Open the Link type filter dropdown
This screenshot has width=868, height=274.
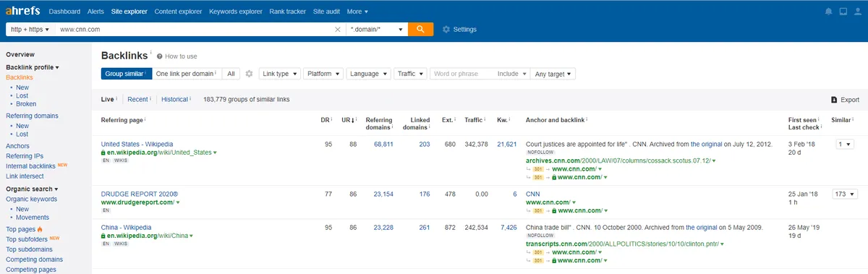pyautogui.click(x=279, y=74)
